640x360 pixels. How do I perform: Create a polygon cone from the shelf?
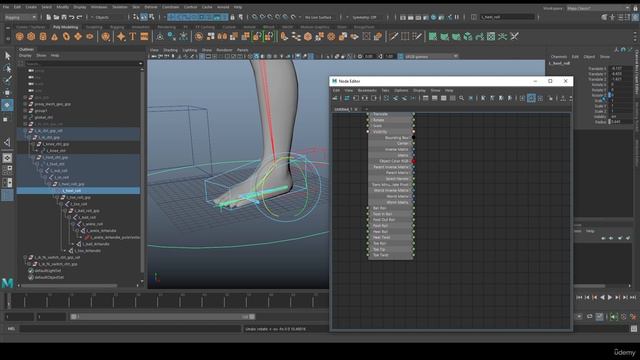click(54, 37)
